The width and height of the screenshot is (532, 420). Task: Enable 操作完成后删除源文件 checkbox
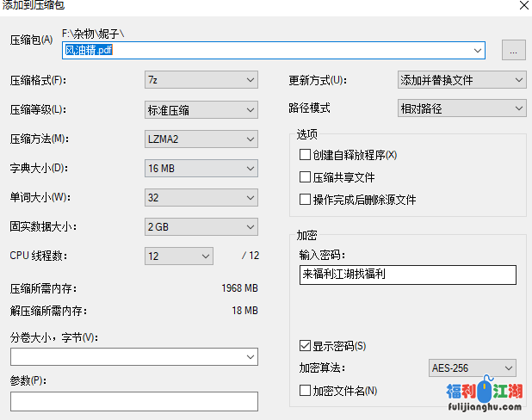tap(305, 200)
